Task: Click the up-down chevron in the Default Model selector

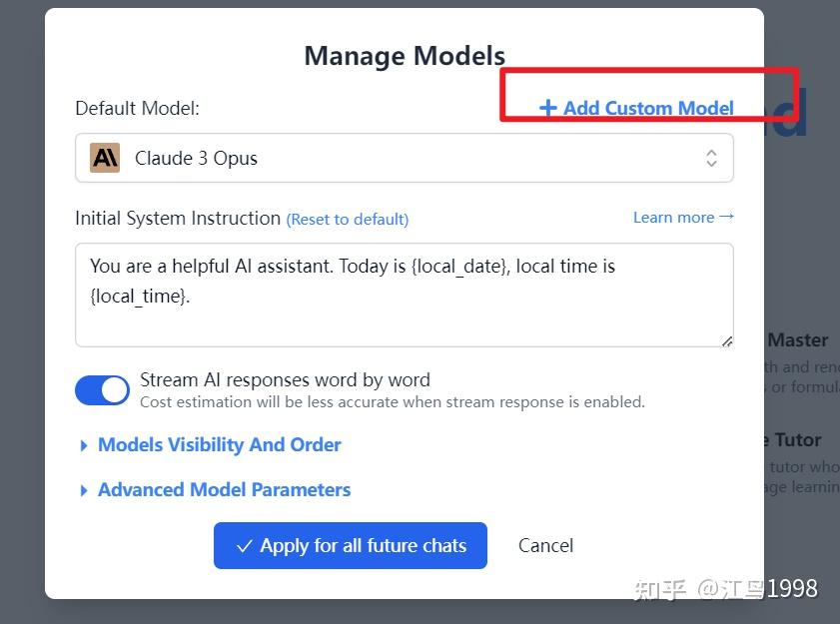Action: (x=711, y=158)
